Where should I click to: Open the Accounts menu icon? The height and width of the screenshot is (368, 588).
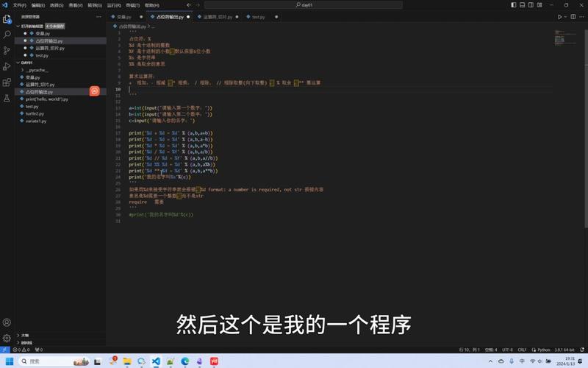[7, 322]
